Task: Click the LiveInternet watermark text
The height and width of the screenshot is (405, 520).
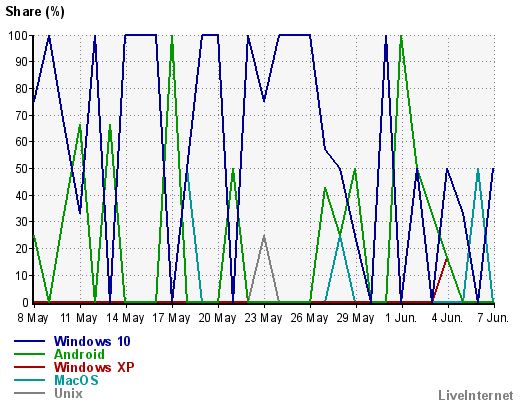Action: 476,395
